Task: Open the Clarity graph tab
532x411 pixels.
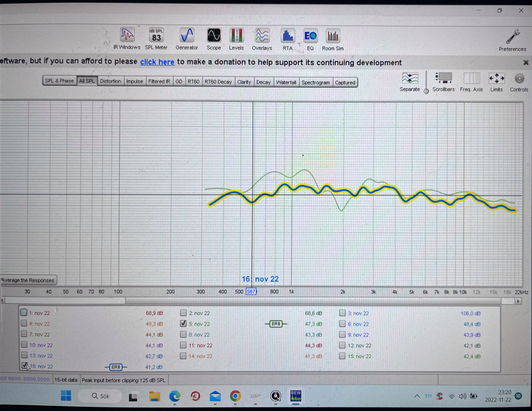Action: pyautogui.click(x=244, y=82)
